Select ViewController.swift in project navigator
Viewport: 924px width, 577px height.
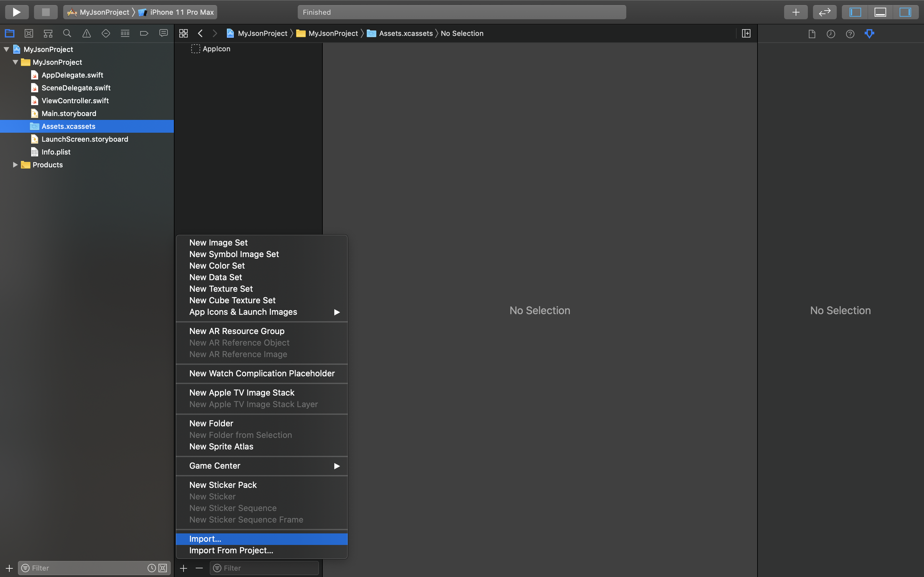pyautogui.click(x=75, y=101)
